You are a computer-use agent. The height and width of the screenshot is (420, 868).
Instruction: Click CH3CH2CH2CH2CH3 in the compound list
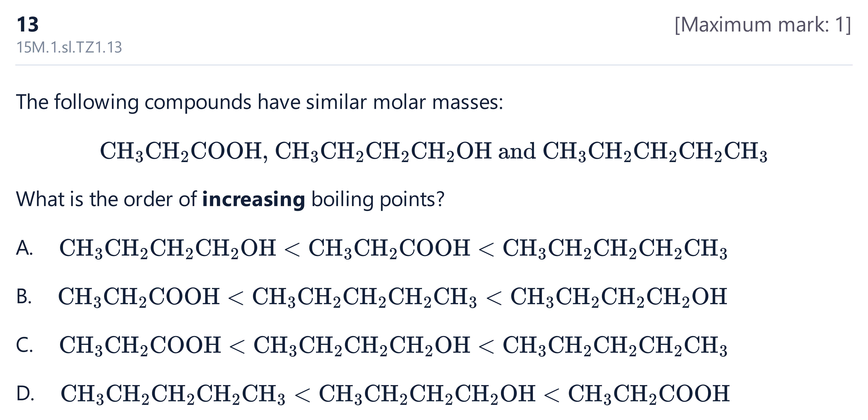(x=655, y=151)
